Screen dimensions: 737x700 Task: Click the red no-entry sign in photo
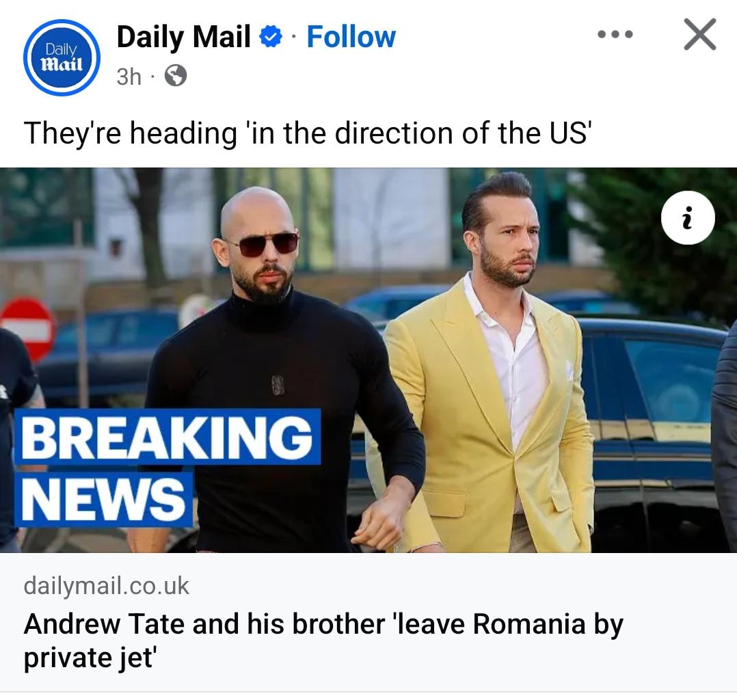tap(27, 329)
